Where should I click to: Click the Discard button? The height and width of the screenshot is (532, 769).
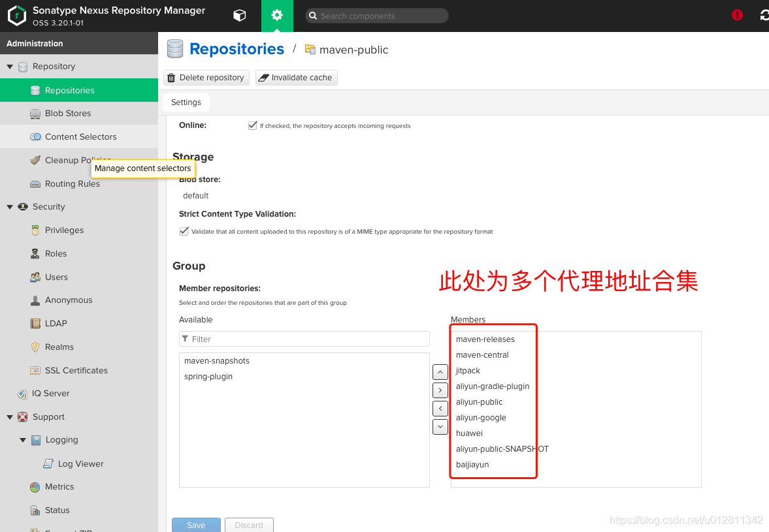(x=249, y=525)
